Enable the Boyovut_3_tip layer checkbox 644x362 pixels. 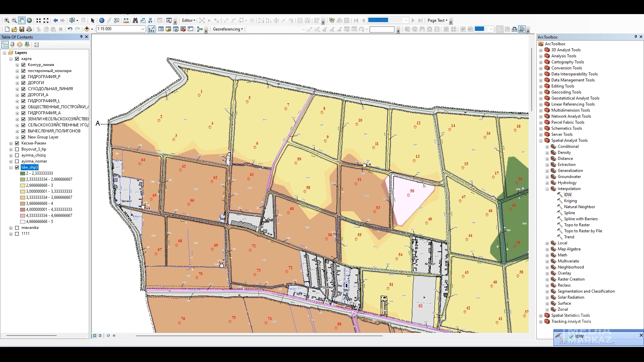(17, 149)
